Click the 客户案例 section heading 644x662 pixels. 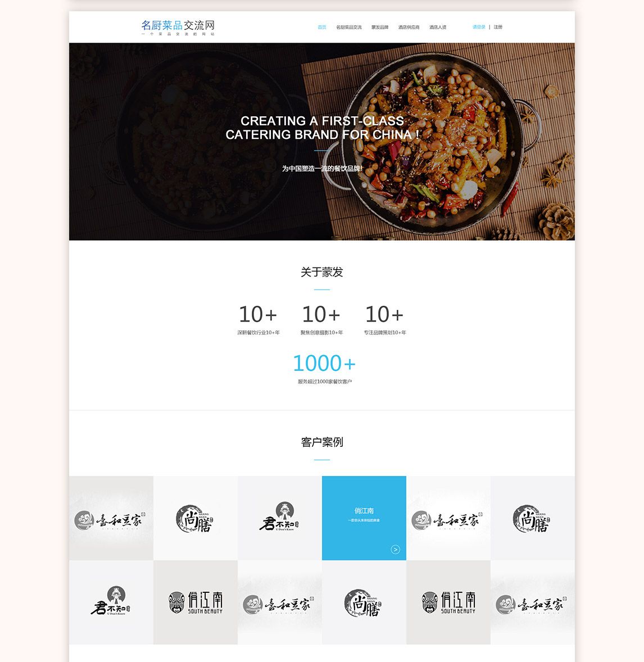coord(322,442)
